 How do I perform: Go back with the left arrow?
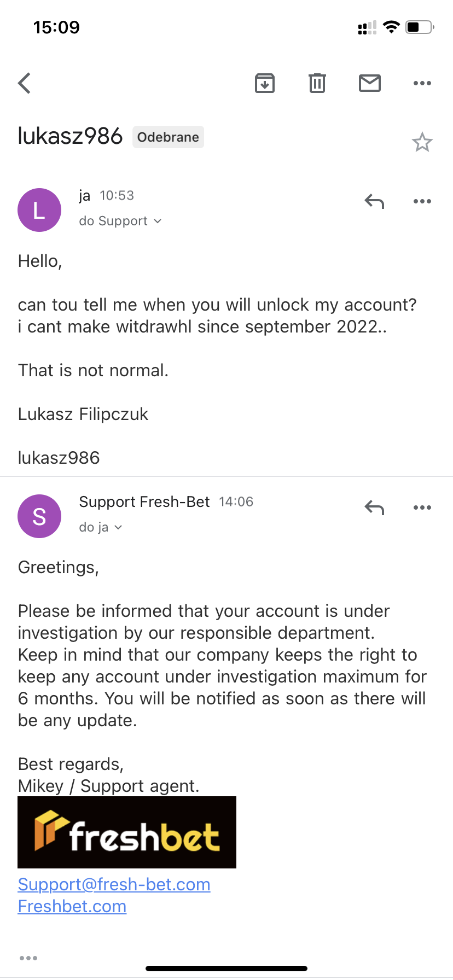click(x=25, y=83)
